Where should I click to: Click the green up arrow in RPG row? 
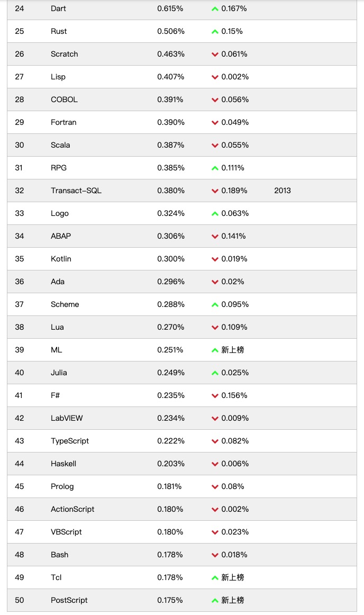coord(215,168)
